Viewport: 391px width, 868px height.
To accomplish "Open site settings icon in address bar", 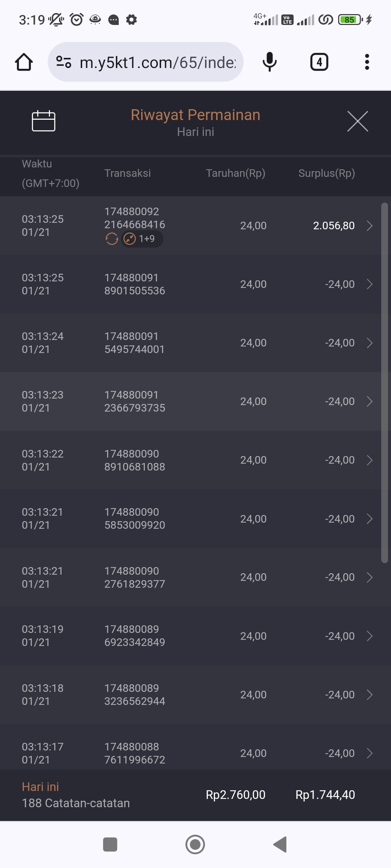I will coord(64,62).
